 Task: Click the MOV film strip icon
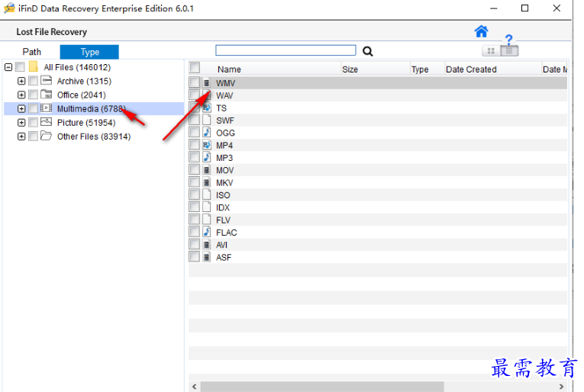(207, 170)
